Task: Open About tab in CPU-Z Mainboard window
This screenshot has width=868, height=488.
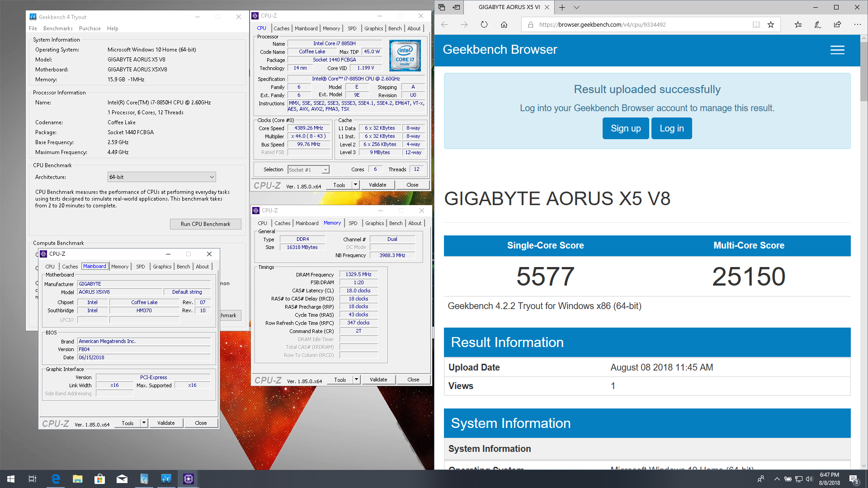Action: [x=202, y=267]
